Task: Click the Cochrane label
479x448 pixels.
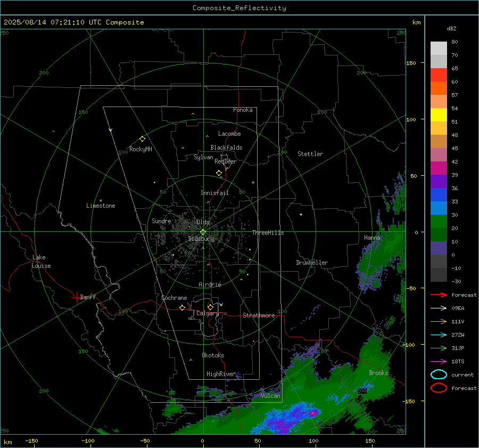Action: [x=174, y=298]
